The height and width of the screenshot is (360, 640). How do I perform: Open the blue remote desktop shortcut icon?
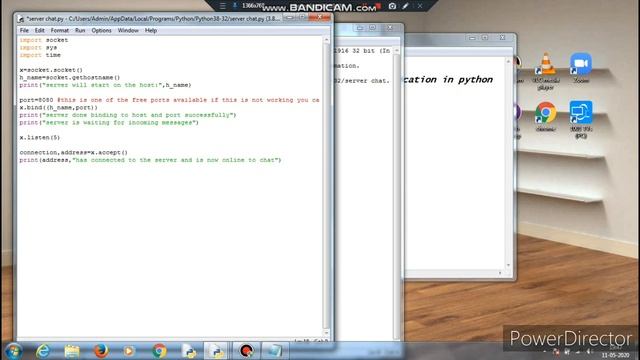pyautogui.click(x=581, y=119)
